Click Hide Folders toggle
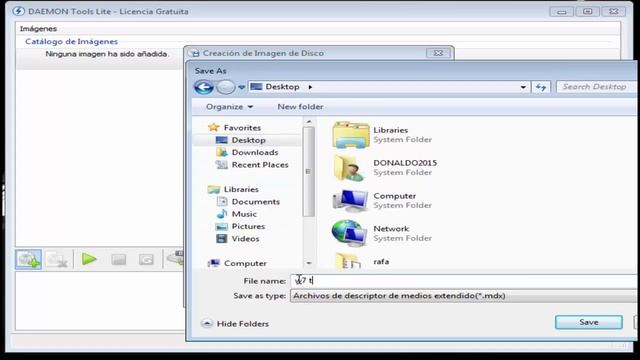 tap(235, 324)
